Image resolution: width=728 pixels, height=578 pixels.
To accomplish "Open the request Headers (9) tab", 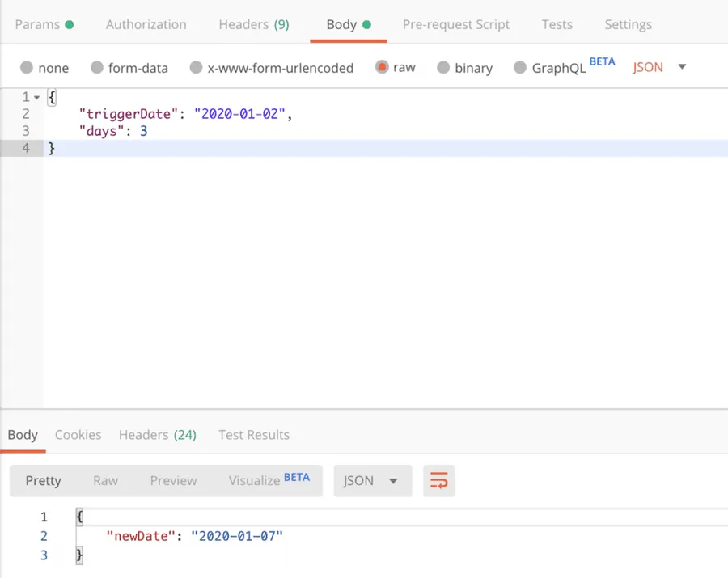I will click(253, 24).
